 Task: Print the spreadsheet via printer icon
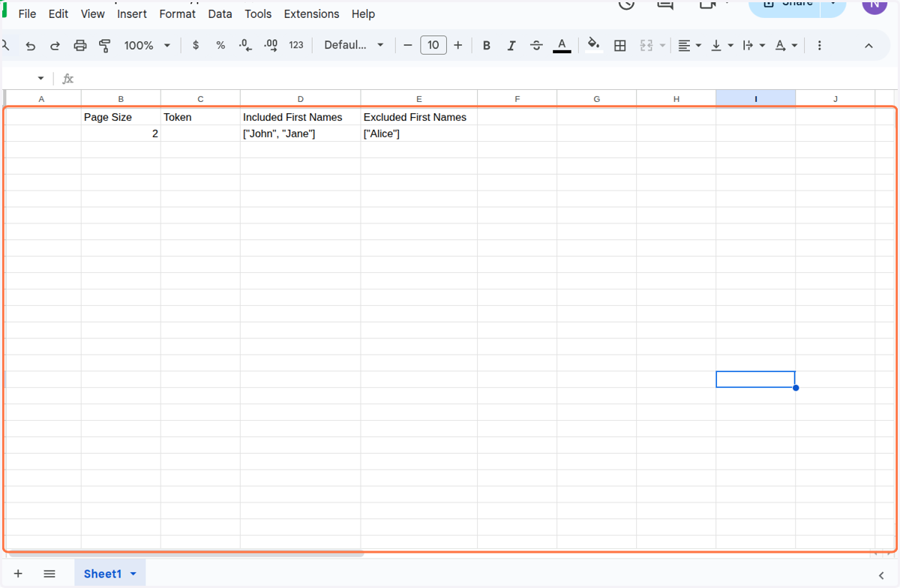pyautogui.click(x=80, y=46)
